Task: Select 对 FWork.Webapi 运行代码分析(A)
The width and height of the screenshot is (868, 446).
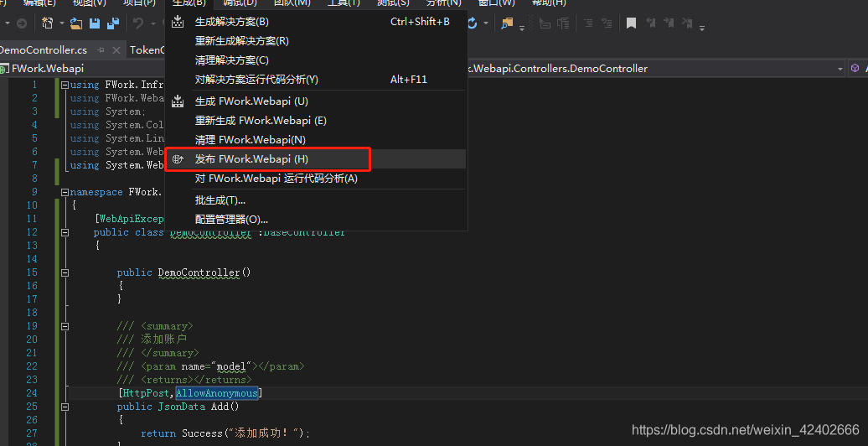Action: pyautogui.click(x=317, y=179)
